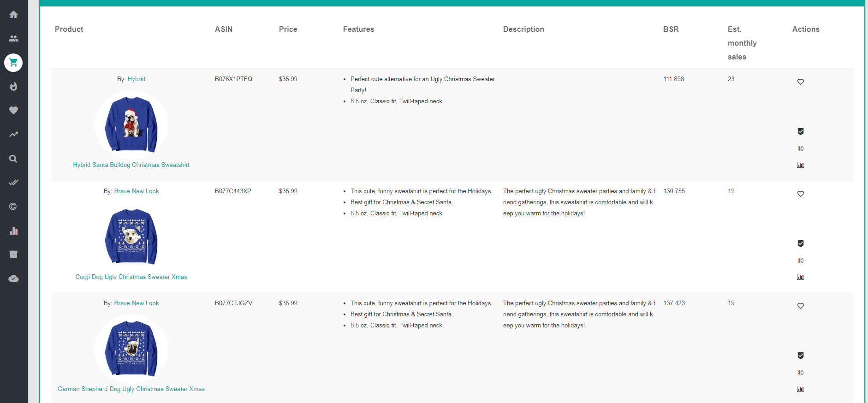
Task: Click the $35.99 price in Corgi row
Action: (288, 191)
